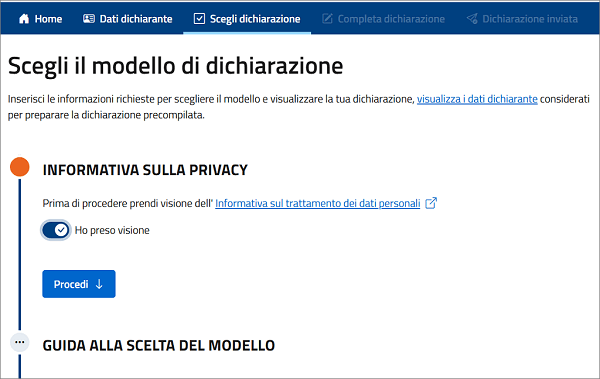The image size is (600, 379).
Task: Open the Dati dichiarante tab
Action: 128,19
